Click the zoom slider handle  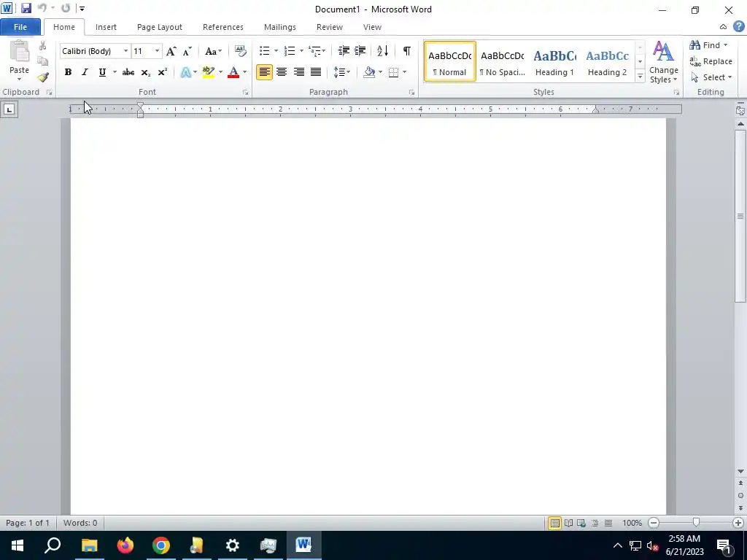pyautogui.click(x=696, y=523)
